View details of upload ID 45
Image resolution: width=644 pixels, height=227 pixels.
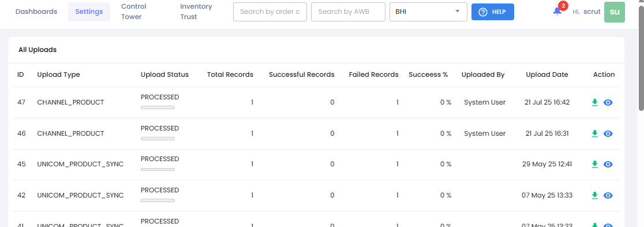(x=608, y=164)
